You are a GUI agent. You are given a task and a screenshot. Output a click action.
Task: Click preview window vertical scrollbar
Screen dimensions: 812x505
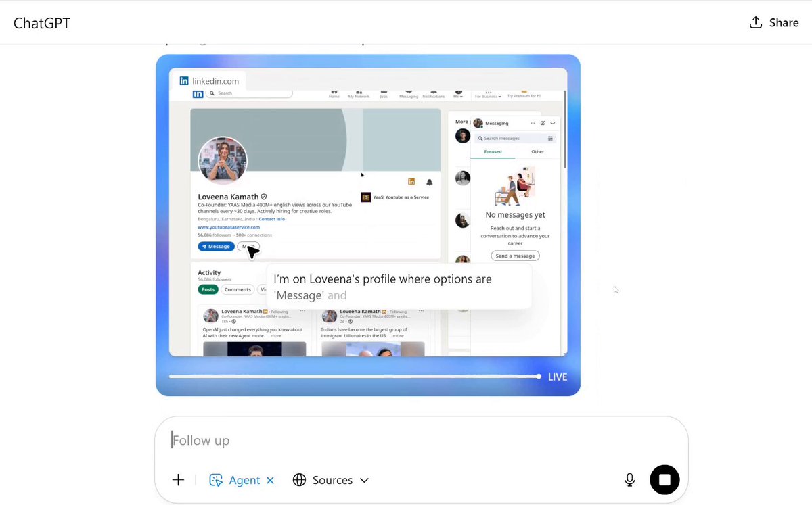[564, 128]
